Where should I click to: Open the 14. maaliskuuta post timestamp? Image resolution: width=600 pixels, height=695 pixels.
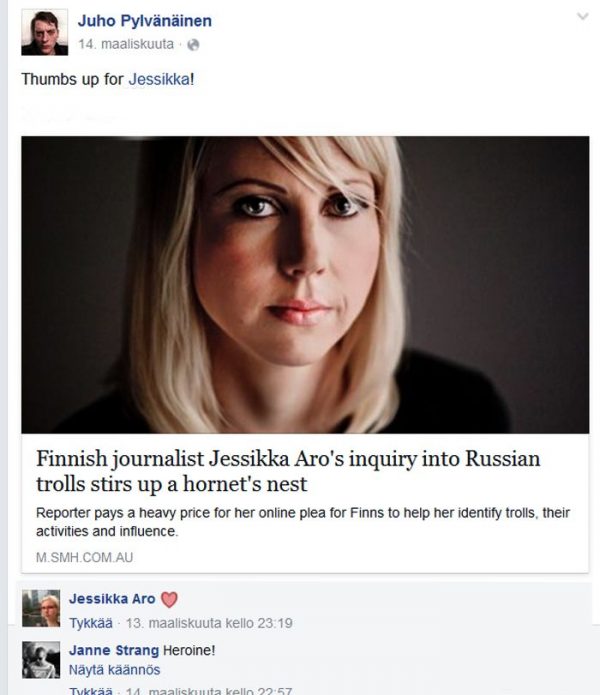point(126,44)
